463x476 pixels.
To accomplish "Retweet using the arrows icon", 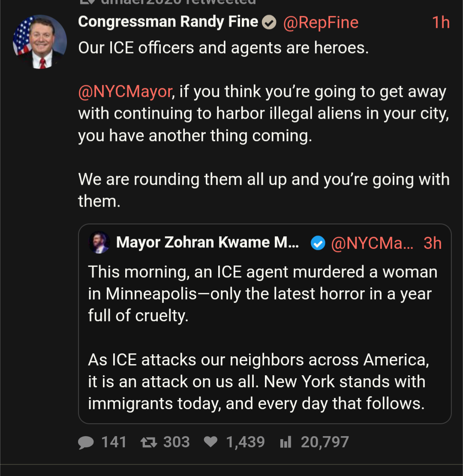I will (148, 442).
